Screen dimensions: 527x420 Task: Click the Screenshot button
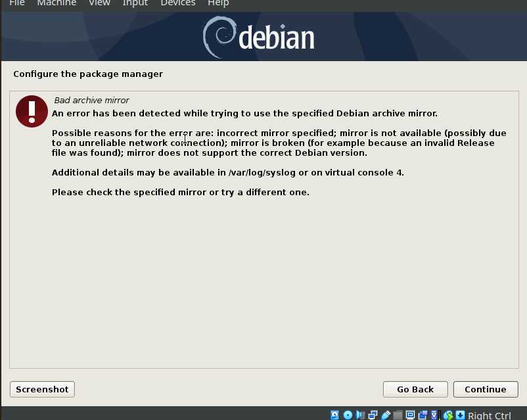[x=42, y=389]
